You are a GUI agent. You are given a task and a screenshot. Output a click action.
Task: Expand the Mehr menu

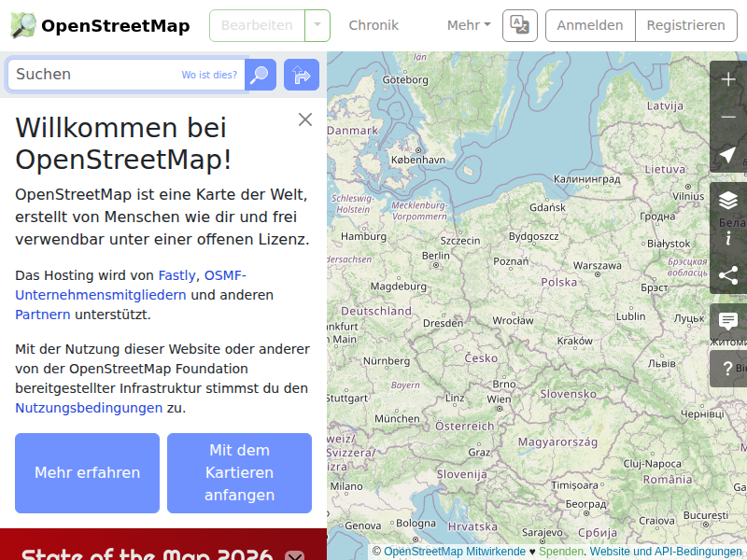tap(469, 25)
